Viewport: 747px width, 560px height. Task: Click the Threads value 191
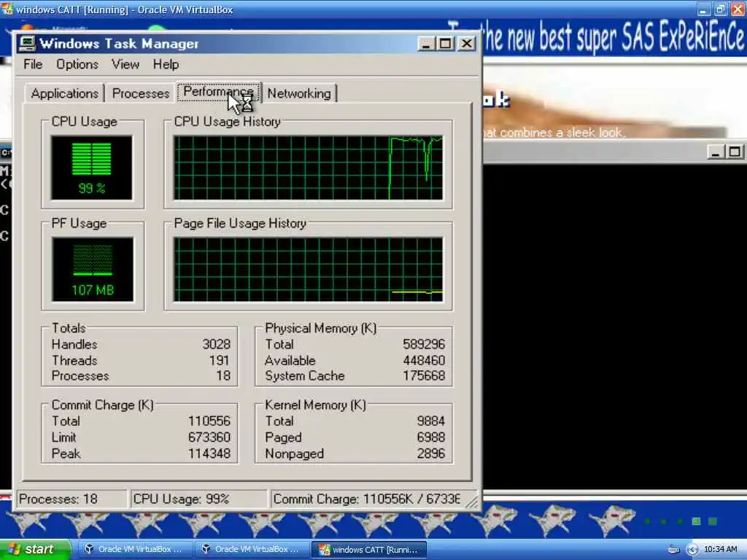click(x=220, y=360)
